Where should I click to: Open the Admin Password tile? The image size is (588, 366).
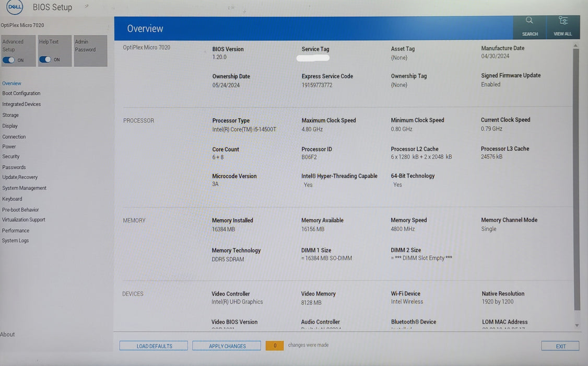pos(90,51)
